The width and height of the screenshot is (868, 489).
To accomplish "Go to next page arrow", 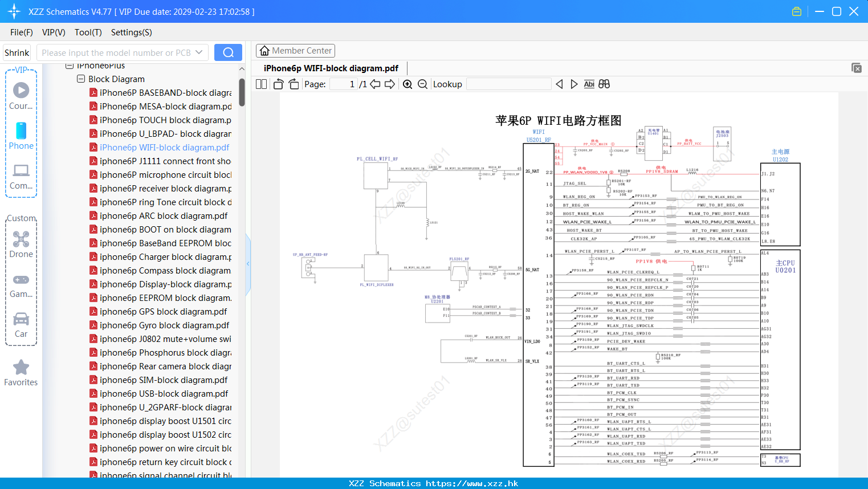I will pyautogui.click(x=390, y=84).
